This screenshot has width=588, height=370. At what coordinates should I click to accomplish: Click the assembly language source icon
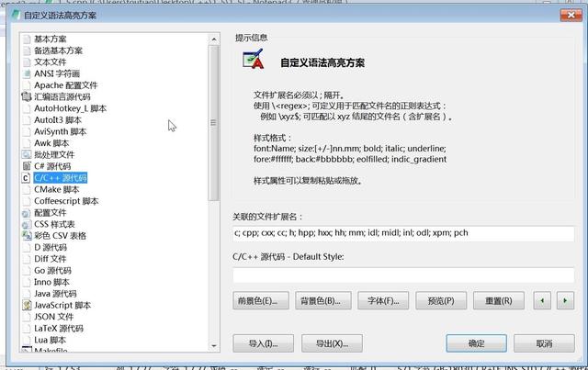point(27,96)
